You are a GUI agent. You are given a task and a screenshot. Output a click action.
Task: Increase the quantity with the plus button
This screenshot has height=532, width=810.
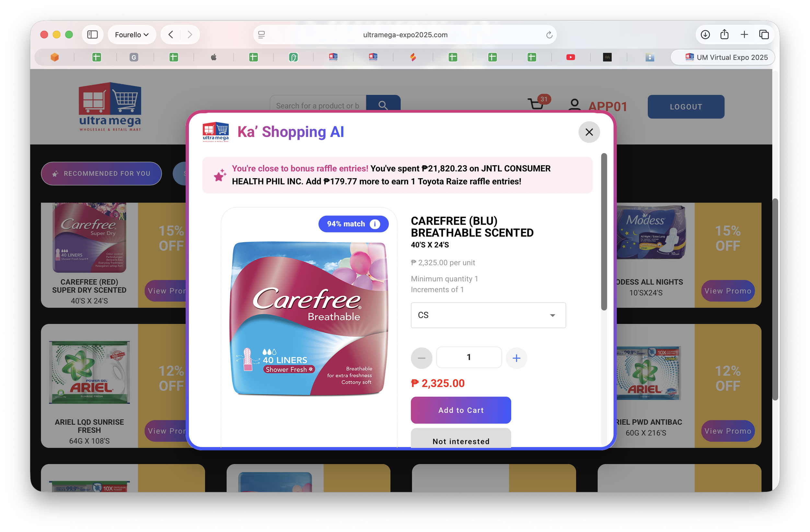516,358
